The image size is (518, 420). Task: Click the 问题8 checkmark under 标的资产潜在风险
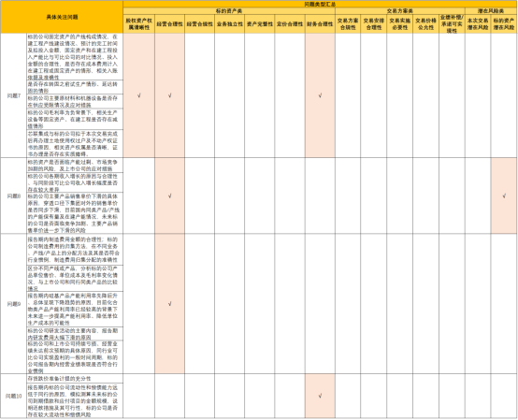point(504,196)
